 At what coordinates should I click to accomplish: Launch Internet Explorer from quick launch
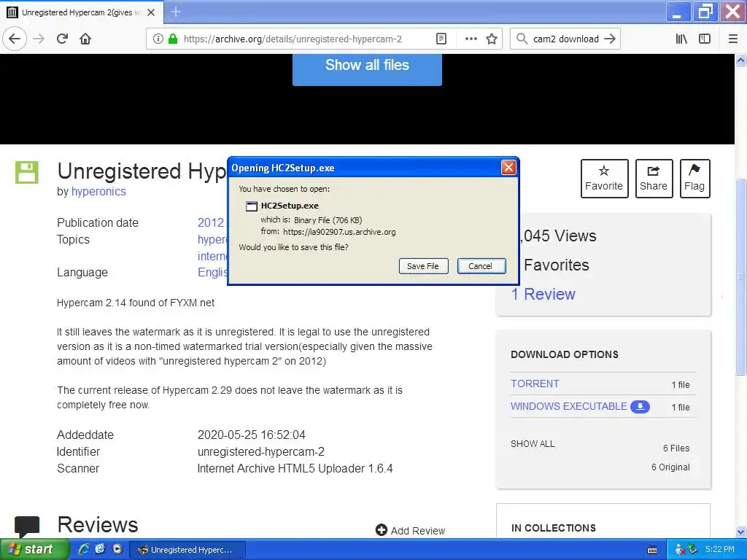[84, 550]
